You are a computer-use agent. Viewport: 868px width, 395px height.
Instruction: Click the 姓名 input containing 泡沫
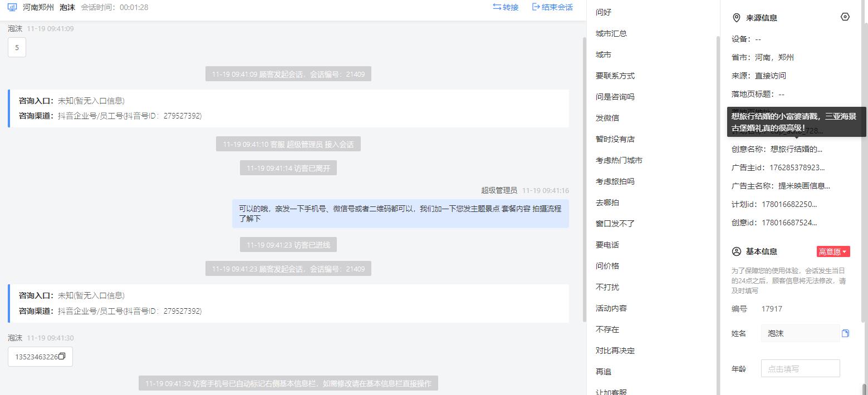point(800,333)
